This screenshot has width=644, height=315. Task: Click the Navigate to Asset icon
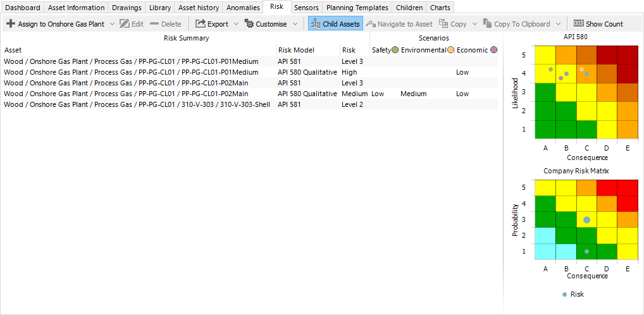(x=371, y=24)
